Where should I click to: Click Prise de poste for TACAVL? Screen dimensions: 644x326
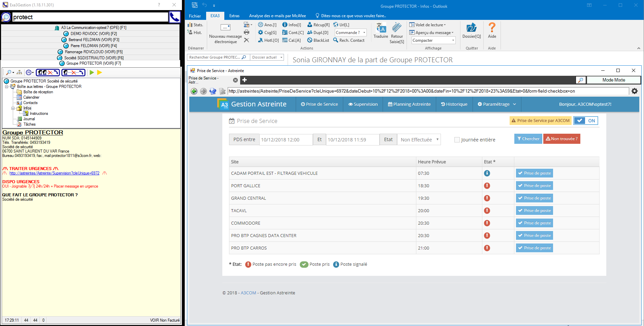[x=534, y=210]
